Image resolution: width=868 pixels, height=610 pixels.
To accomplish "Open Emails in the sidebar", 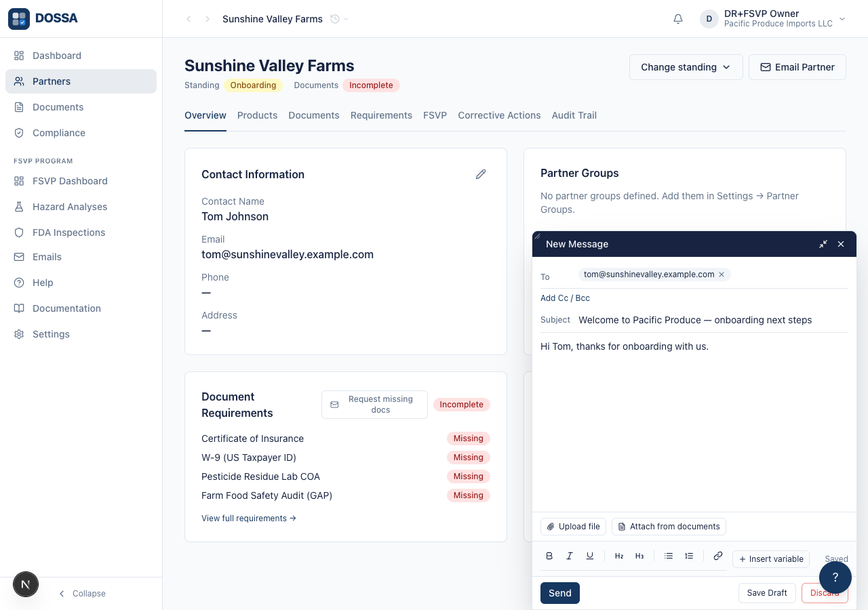I will pyautogui.click(x=81, y=257).
